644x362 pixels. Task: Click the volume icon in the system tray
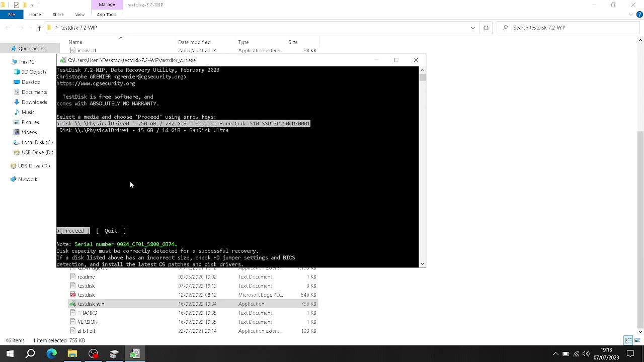point(586,354)
